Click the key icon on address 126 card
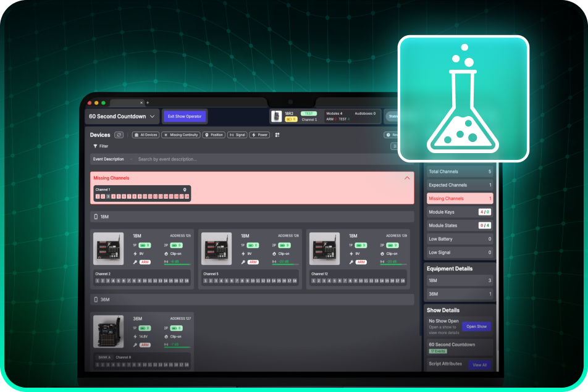Image resolution: width=588 pixels, height=392 pixels. (243, 262)
